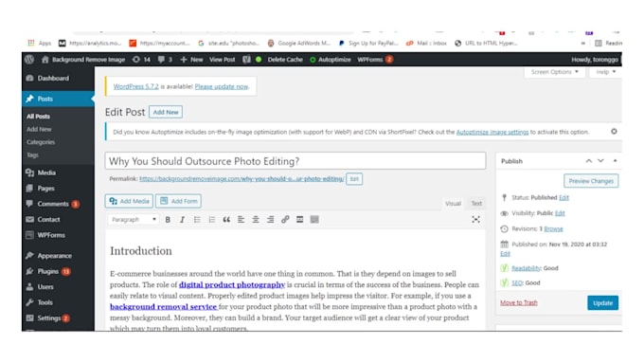Click the post title input field
This screenshot has height=363, width=644.
click(295, 161)
